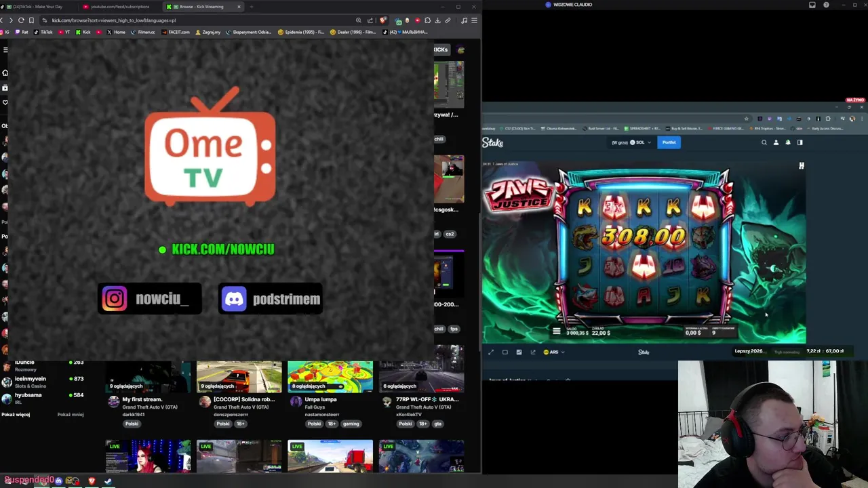Click the Instagram nowciu_ badge

pyautogui.click(x=150, y=299)
